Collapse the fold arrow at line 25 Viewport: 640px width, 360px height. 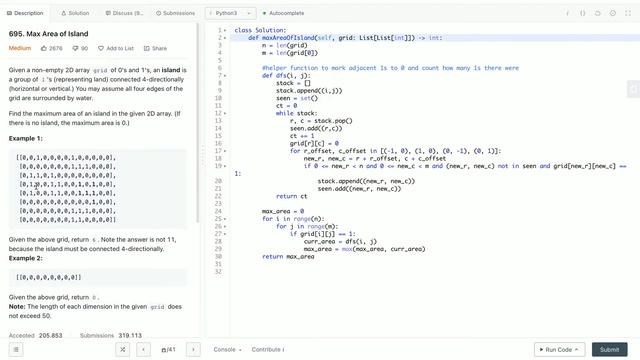click(x=225, y=219)
